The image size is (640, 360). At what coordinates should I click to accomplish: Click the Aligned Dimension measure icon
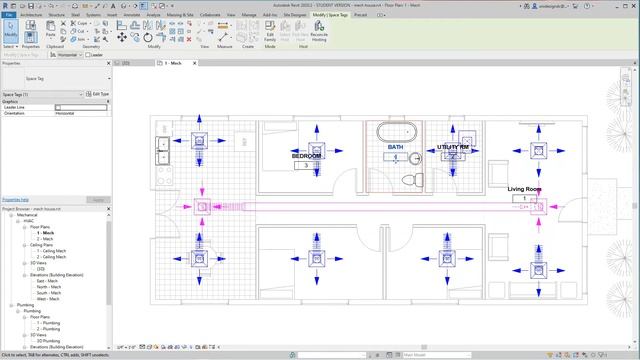pos(223,25)
